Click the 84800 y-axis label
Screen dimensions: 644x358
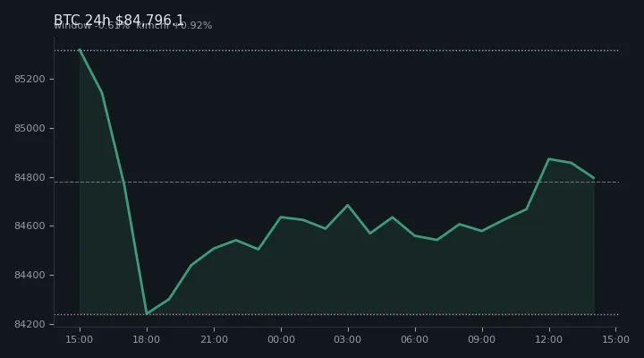point(30,177)
